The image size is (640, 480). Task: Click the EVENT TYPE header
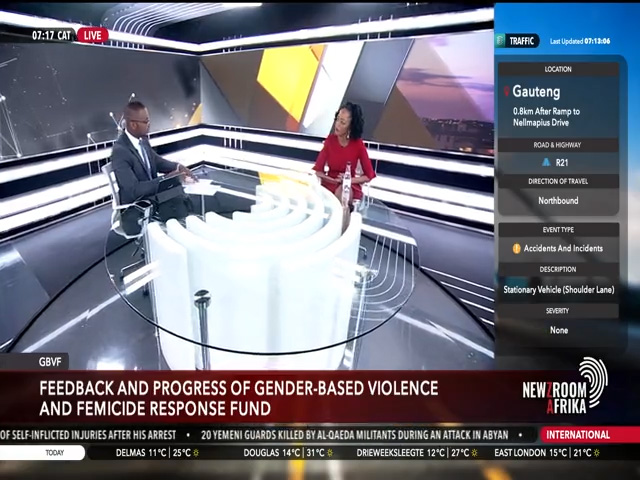click(x=558, y=230)
